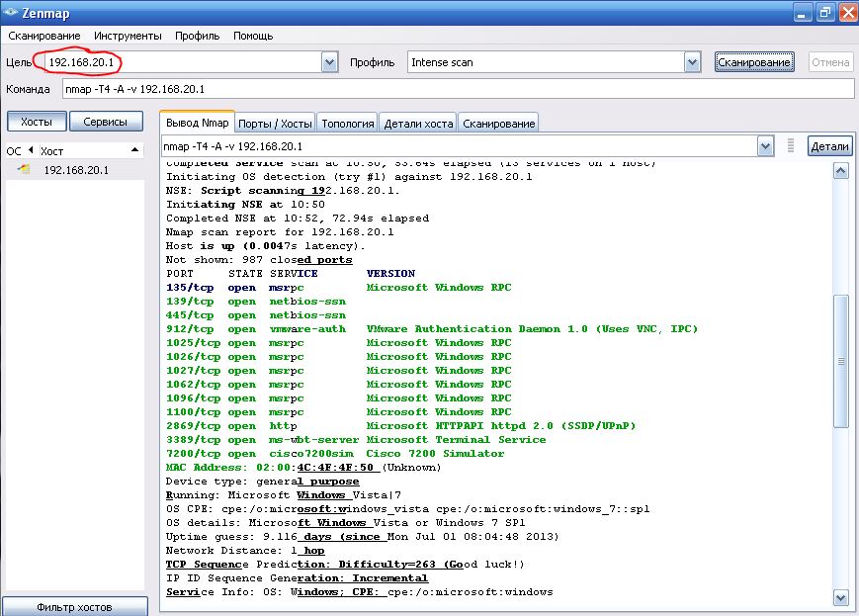Open the output options grip icon beside Детали
This screenshot has width=859, height=616.
click(790, 145)
